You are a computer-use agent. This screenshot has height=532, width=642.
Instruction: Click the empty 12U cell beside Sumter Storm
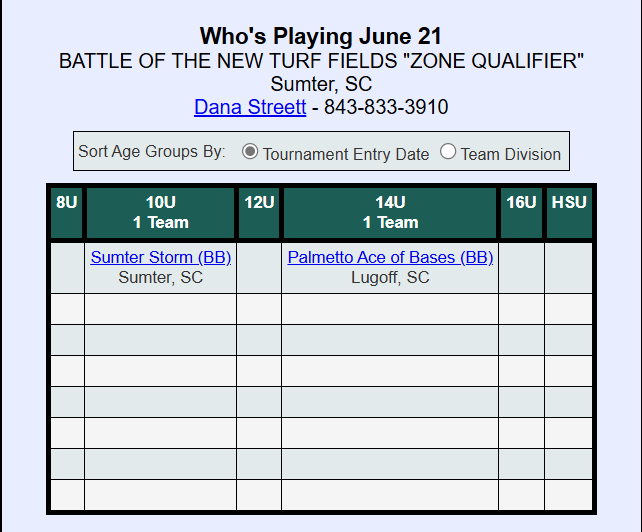pos(259,267)
